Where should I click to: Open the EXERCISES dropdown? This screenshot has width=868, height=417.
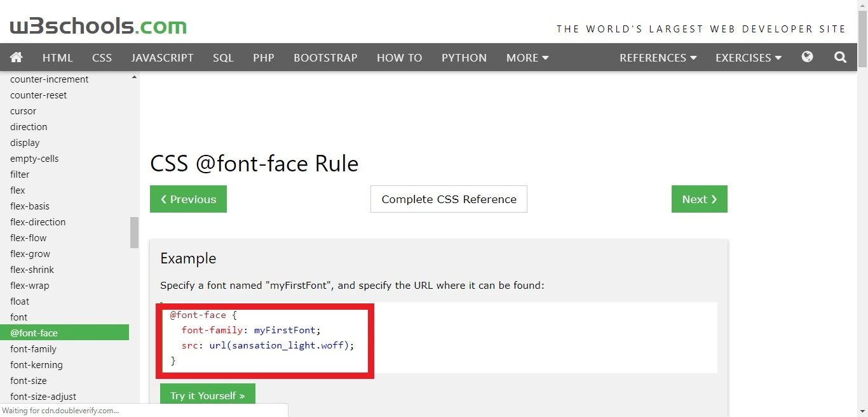coord(748,58)
